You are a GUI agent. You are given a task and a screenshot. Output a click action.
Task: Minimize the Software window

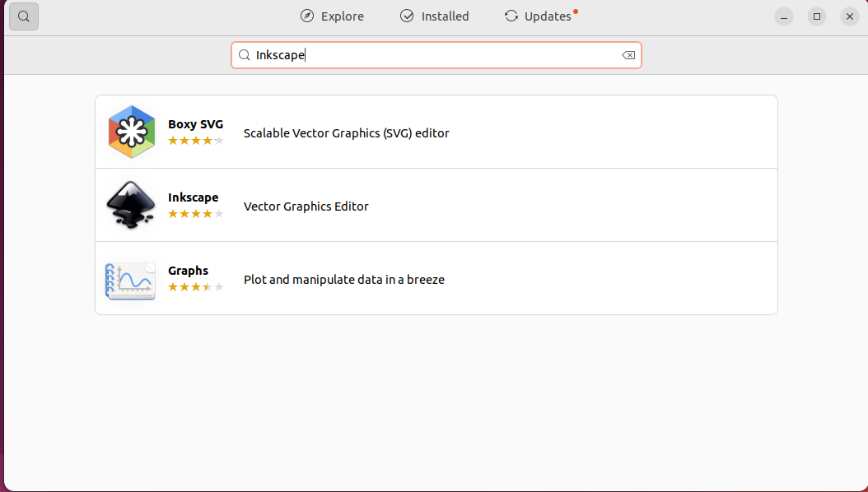784,16
